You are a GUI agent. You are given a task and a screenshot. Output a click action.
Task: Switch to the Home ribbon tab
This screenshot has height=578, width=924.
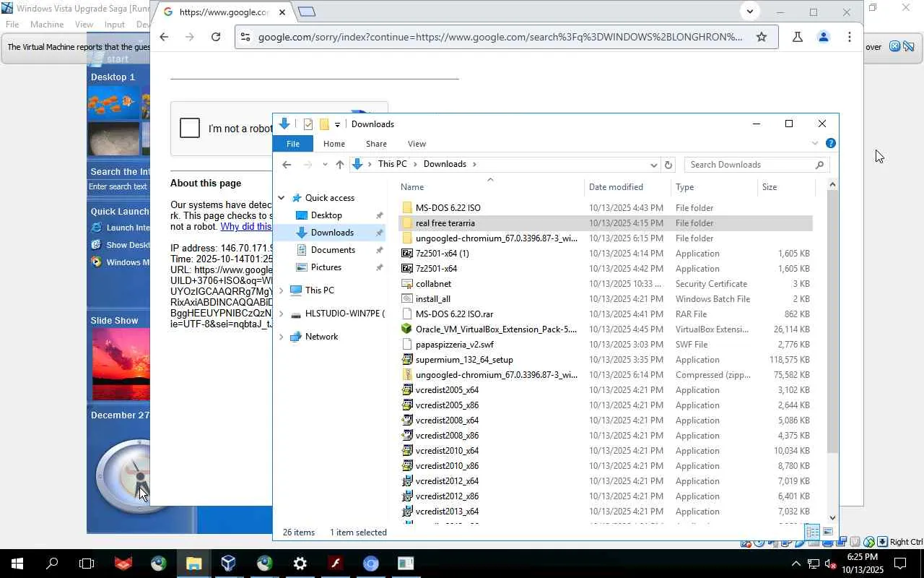(334, 144)
